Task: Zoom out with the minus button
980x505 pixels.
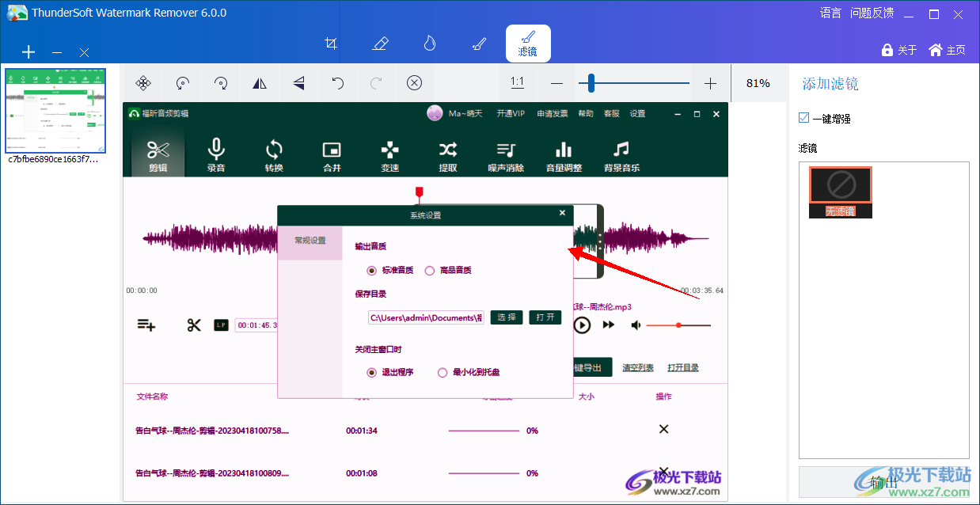Action: 556,83
